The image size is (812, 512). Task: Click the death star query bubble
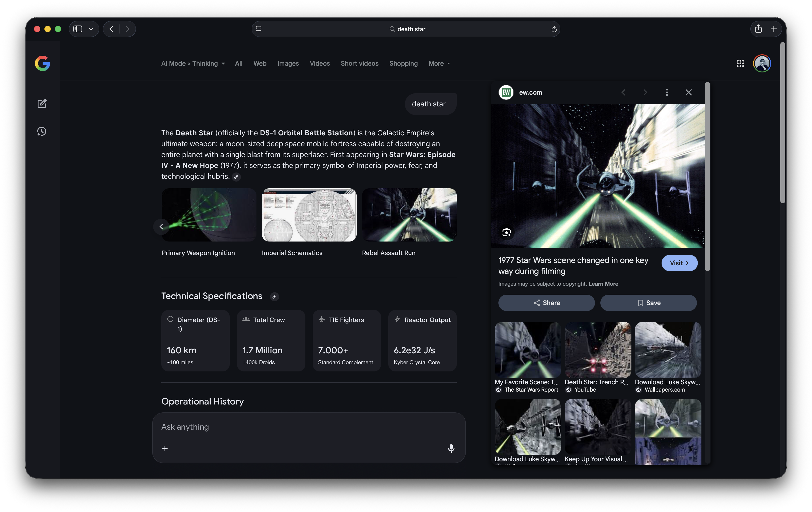(x=431, y=104)
